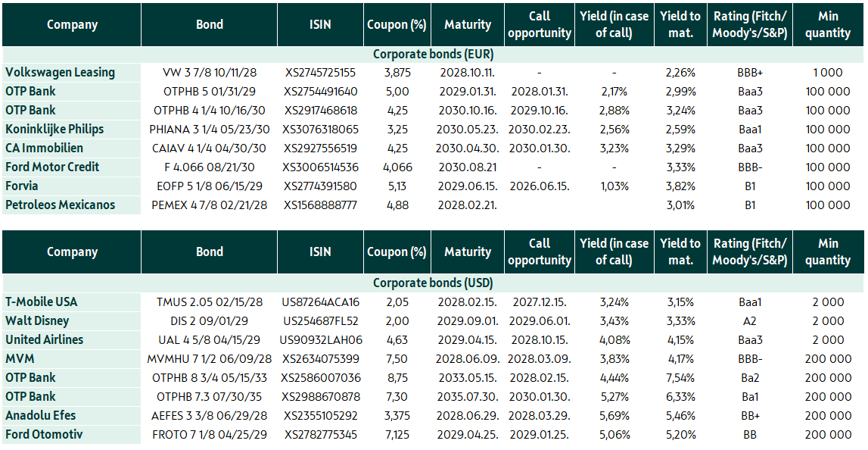The image size is (868, 450).
Task: Click the 4,066 coupon value
Action: click(397, 167)
